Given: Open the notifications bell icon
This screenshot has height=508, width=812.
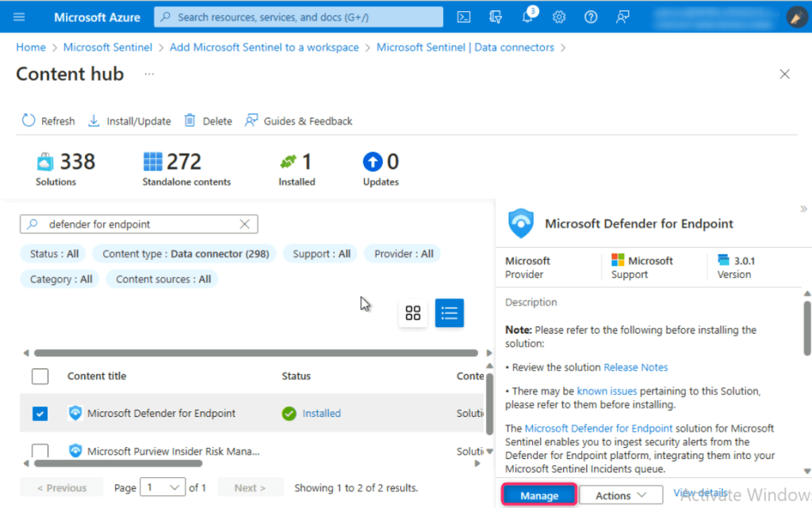Looking at the screenshot, I should 528,17.
